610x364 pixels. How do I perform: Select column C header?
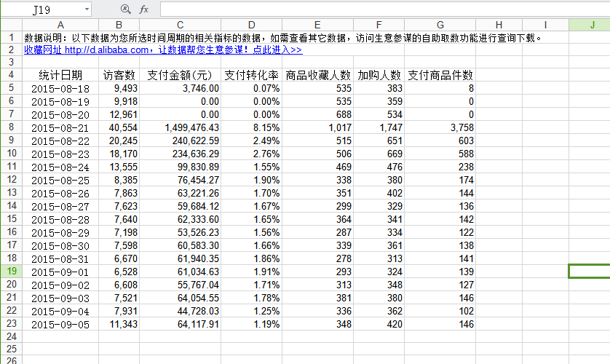pyautogui.click(x=181, y=25)
